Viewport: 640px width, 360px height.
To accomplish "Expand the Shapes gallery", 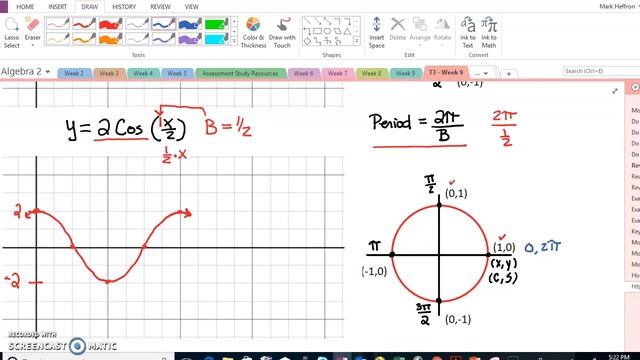I will [x=357, y=41].
